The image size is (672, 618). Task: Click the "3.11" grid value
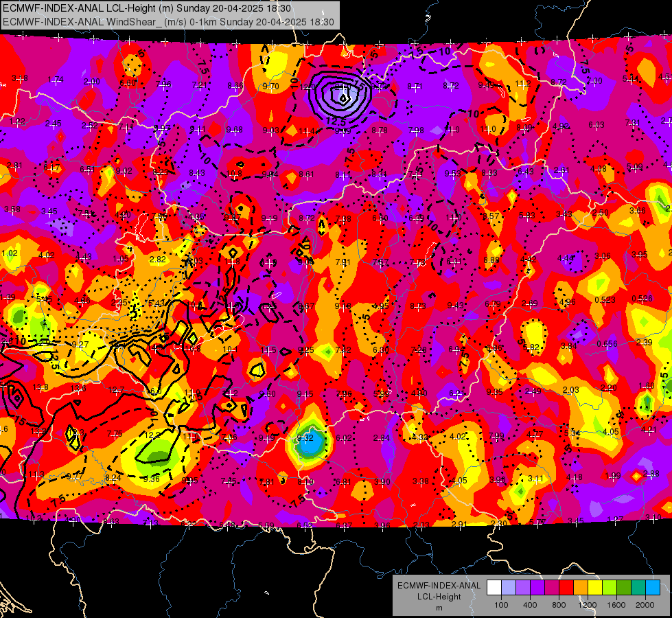click(535, 478)
